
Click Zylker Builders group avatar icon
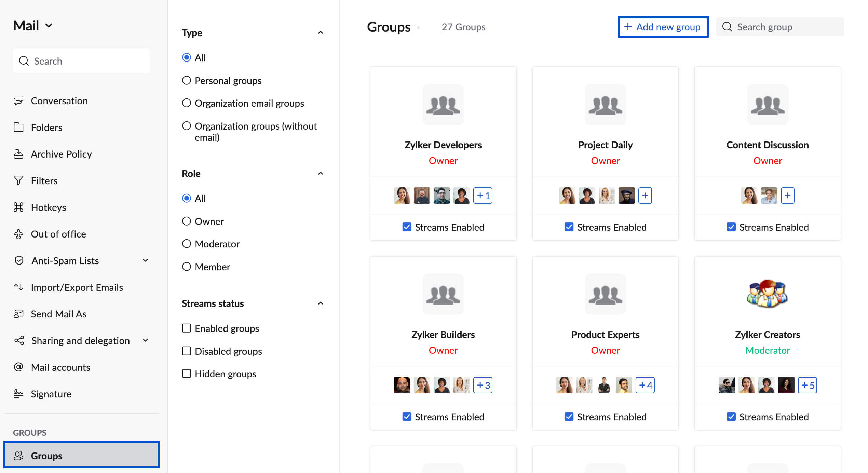[443, 294]
